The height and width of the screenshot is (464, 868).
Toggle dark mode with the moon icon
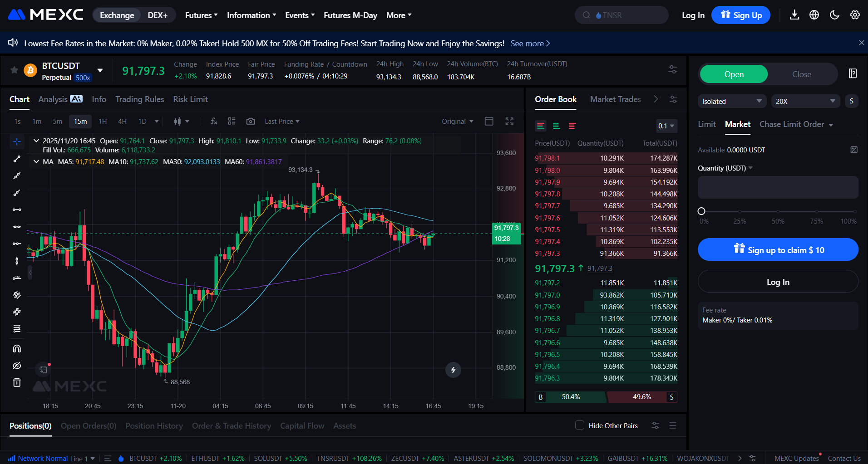[x=834, y=15]
